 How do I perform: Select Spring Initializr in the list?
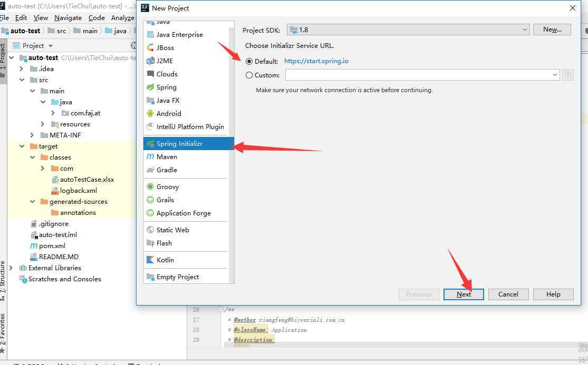click(x=189, y=144)
